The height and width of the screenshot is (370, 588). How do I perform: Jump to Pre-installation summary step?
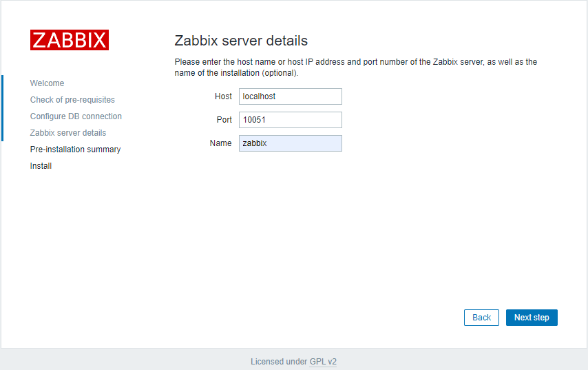coord(75,150)
